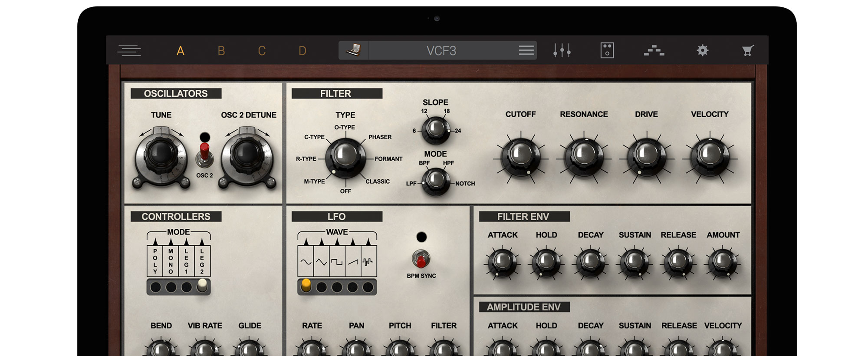Click the filter TYPE rotary selector
868x356 pixels.
click(345, 158)
